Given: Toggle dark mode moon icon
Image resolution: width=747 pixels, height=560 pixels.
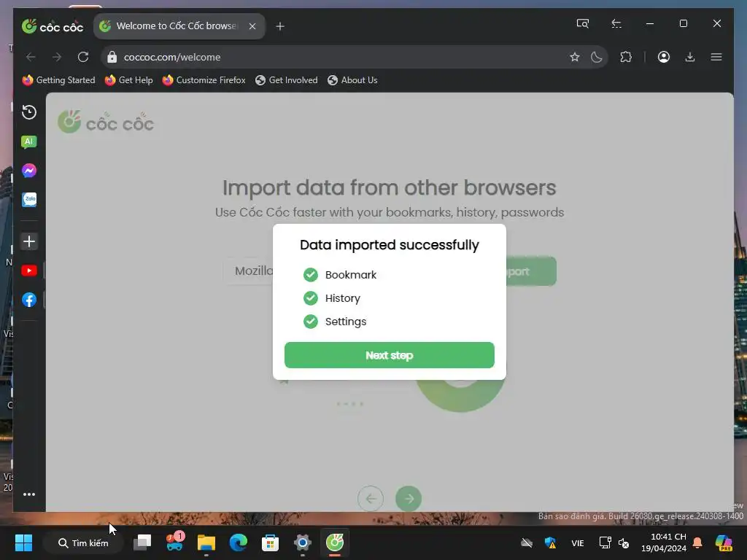Looking at the screenshot, I should click(x=597, y=57).
